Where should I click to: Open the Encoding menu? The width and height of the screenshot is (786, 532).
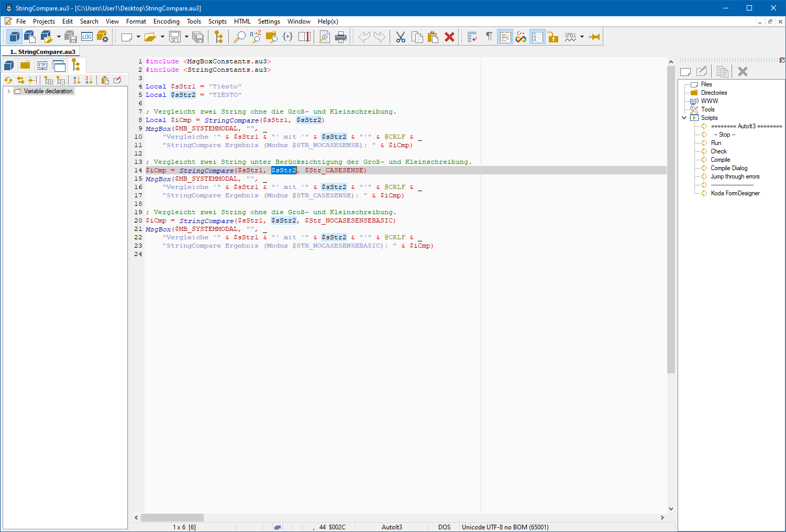166,21
